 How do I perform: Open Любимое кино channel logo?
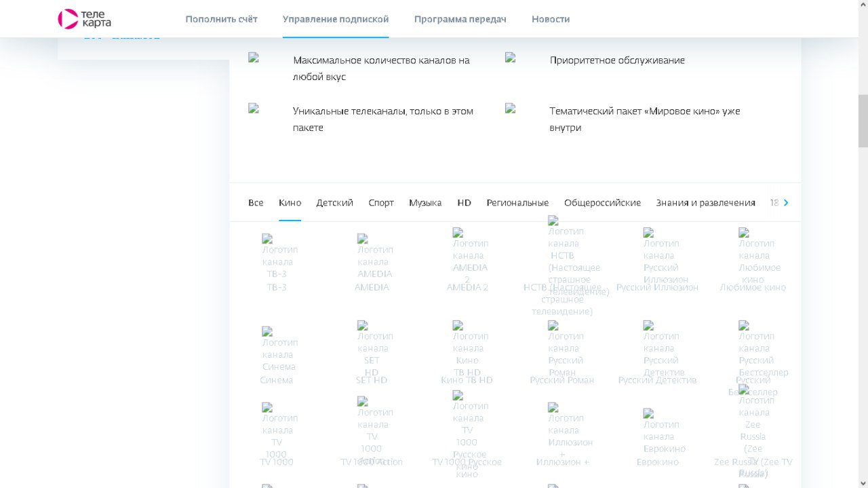pyautogui.click(x=759, y=257)
